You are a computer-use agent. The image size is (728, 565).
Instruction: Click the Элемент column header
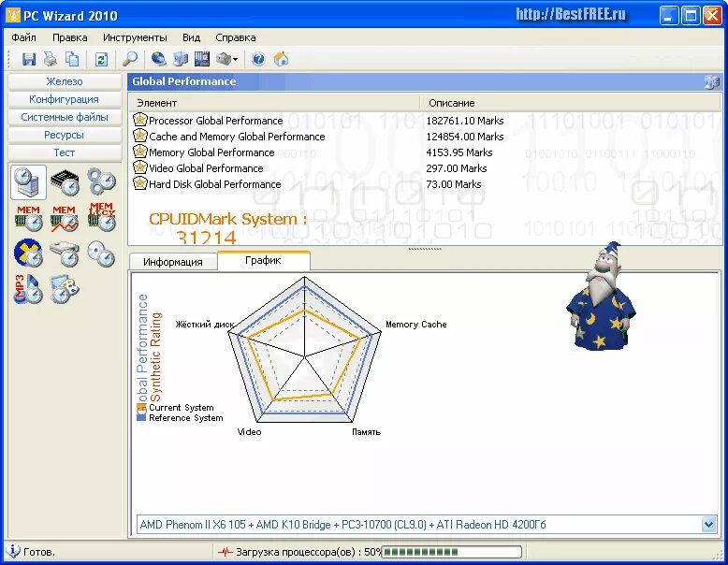[274, 103]
